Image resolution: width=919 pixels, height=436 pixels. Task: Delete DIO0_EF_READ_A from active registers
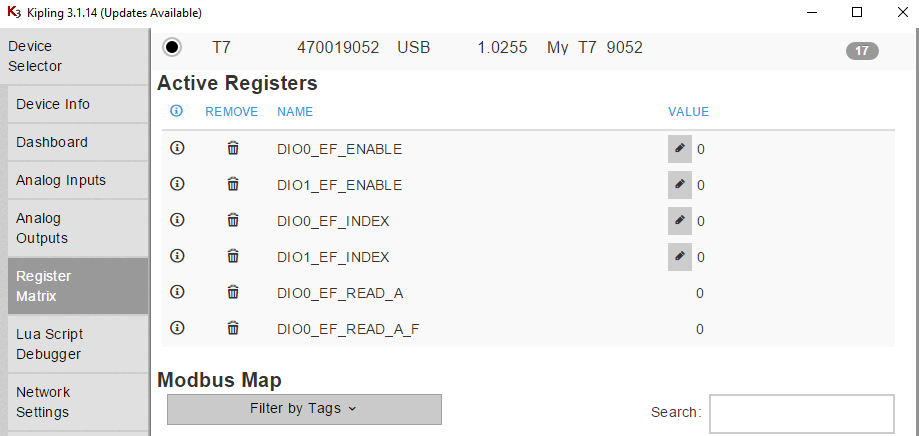point(233,292)
